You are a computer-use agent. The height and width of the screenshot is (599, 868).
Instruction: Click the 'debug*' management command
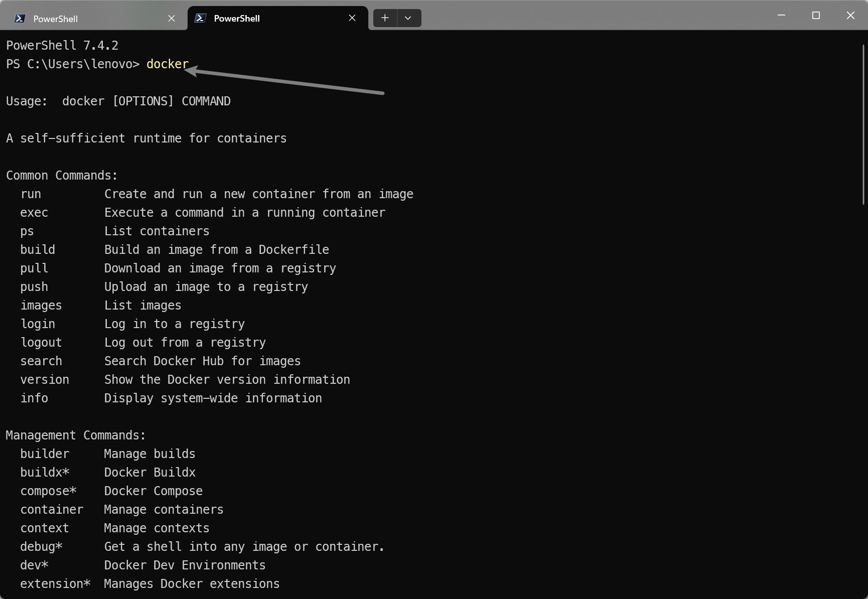(41, 547)
